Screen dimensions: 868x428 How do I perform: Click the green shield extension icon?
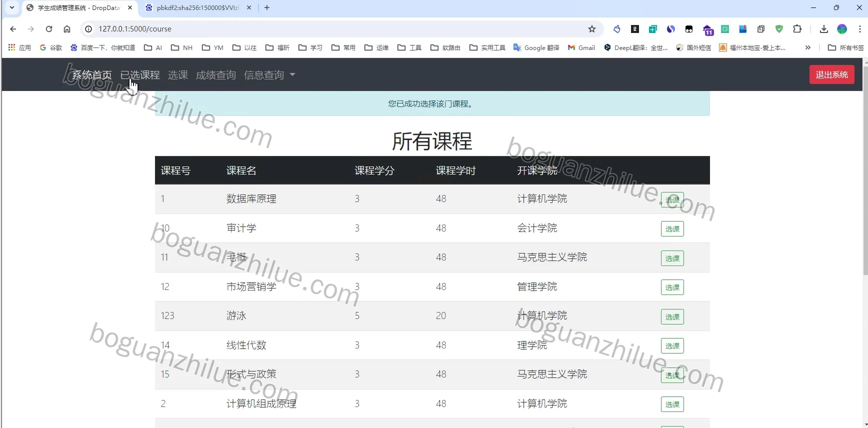pos(779,29)
